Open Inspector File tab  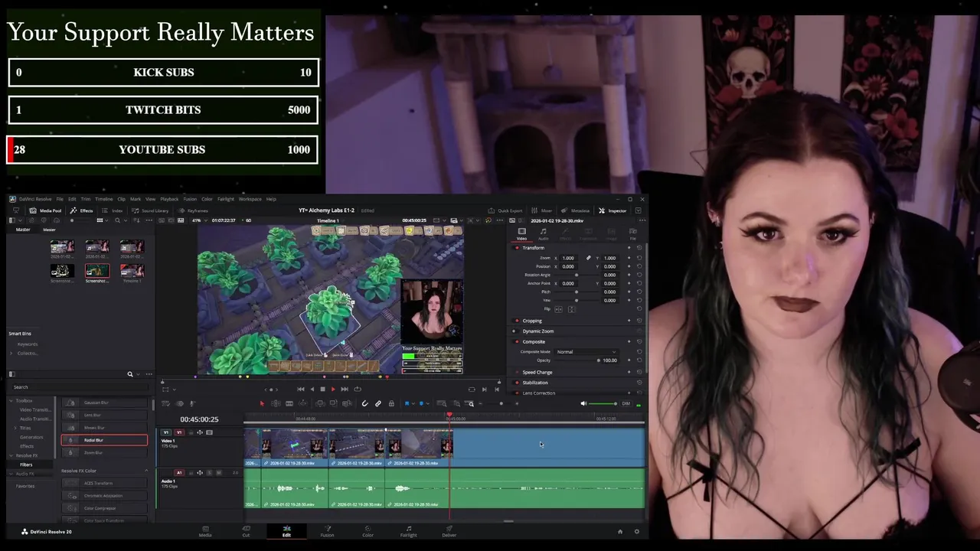(x=633, y=233)
